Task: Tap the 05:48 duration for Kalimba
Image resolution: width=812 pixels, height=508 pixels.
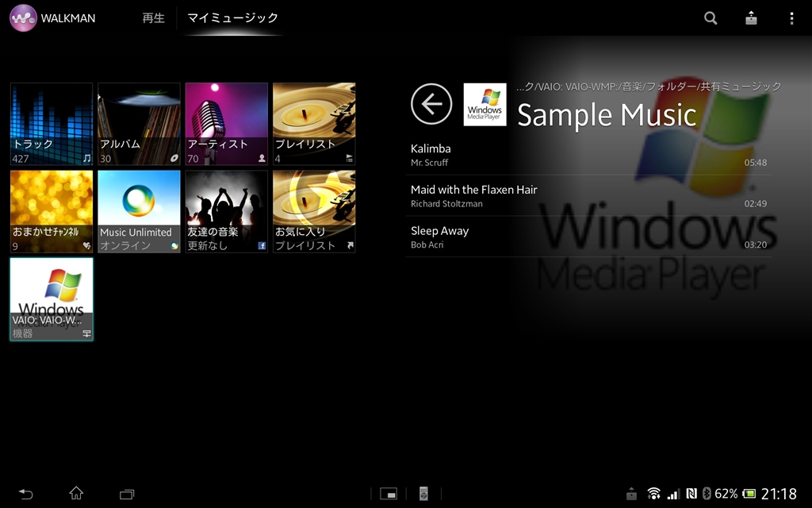Action: click(x=756, y=163)
